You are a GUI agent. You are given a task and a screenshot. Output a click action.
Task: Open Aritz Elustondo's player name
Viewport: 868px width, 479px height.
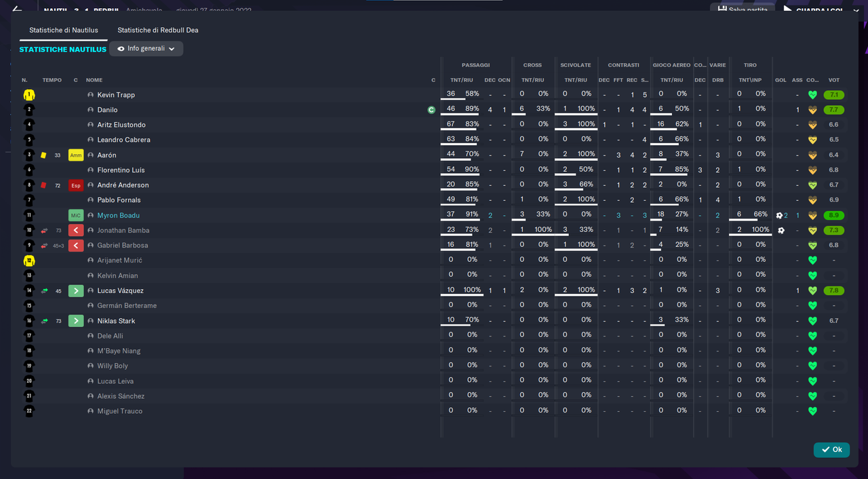click(121, 125)
